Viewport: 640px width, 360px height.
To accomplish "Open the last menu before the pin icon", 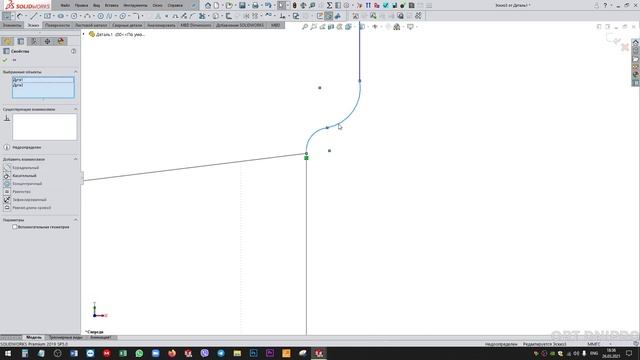I will click(x=175, y=5).
